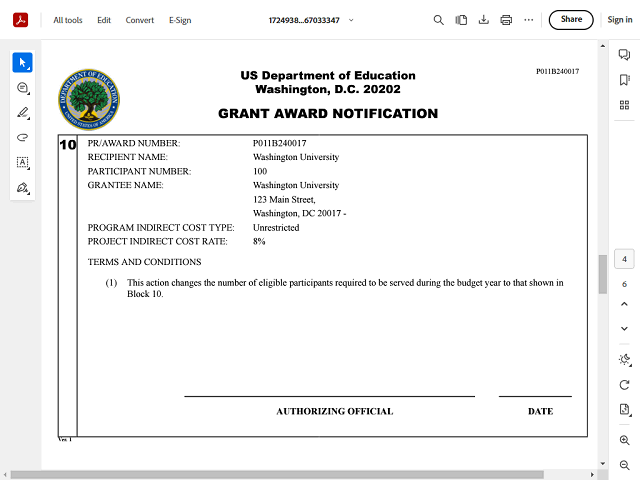Click total page count 6

(x=624, y=284)
